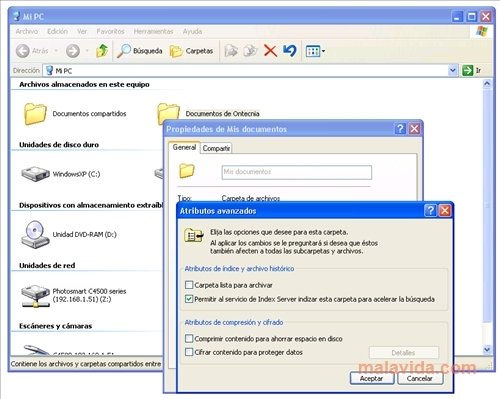Open the Views dropdown arrow
Viewport: 500px width, 399px height.
click(x=323, y=51)
